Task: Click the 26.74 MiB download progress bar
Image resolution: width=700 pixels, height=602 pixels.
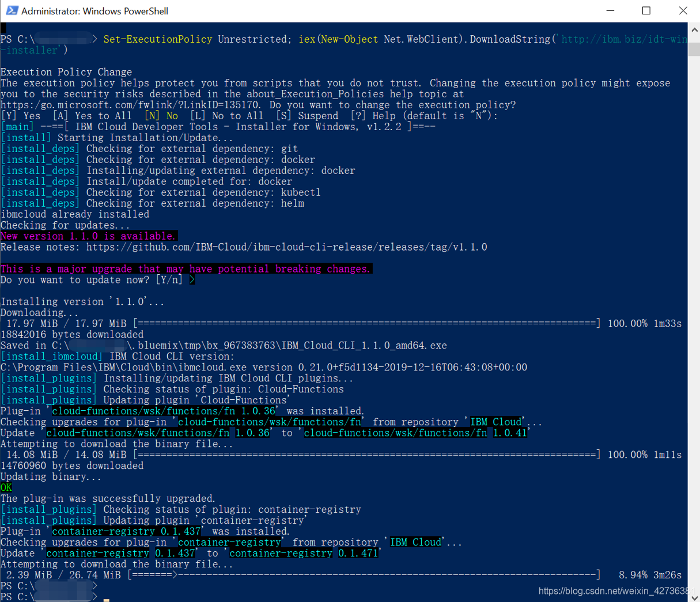Action: pos(364,575)
